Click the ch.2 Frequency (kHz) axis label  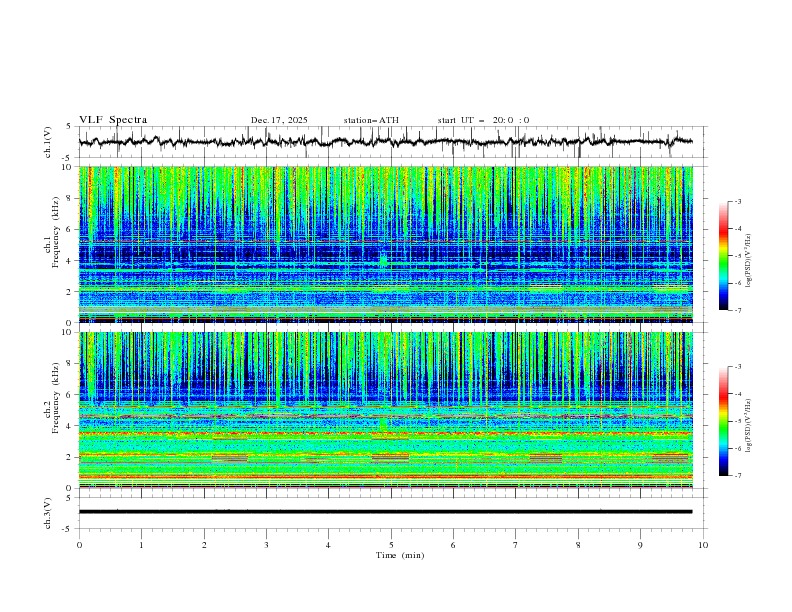[51, 397]
